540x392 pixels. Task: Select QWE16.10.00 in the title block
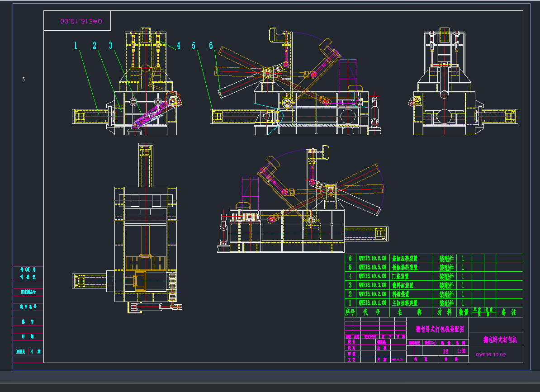pos(491,355)
